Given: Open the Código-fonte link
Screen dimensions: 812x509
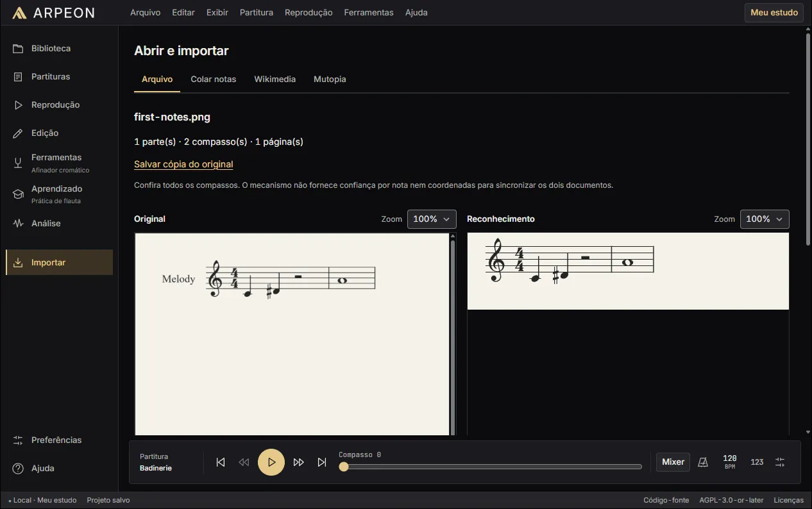Looking at the screenshot, I should click(x=666, y=501).
